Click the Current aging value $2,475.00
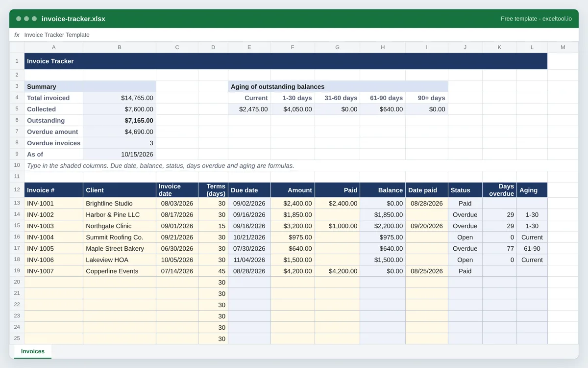The image size is (588, 368). (249, 109)
